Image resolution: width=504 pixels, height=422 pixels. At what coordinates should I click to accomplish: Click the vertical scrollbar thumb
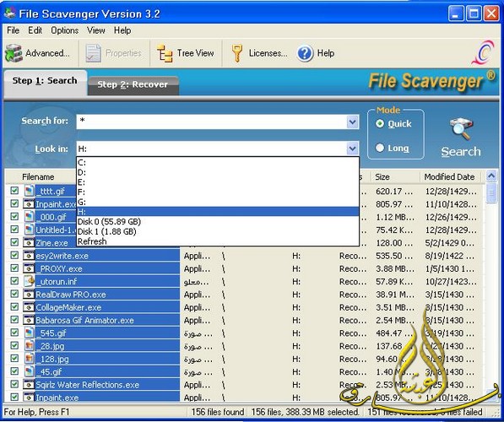point(491,193)
